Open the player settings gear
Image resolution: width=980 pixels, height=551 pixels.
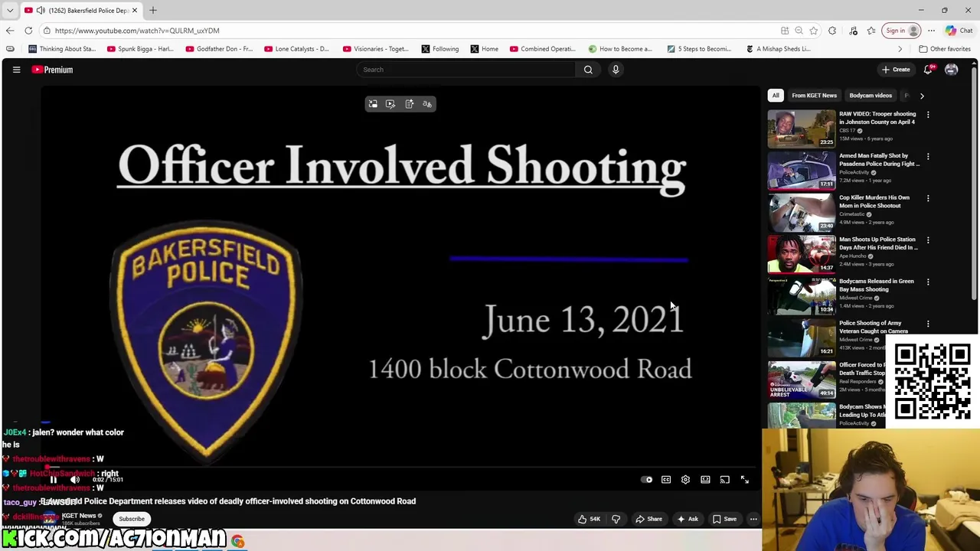coord(685,480)
